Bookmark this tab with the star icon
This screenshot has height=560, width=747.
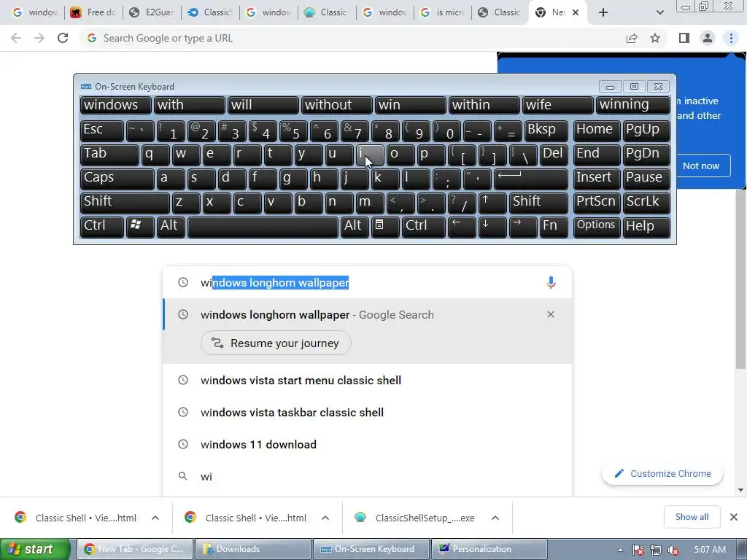655,38
